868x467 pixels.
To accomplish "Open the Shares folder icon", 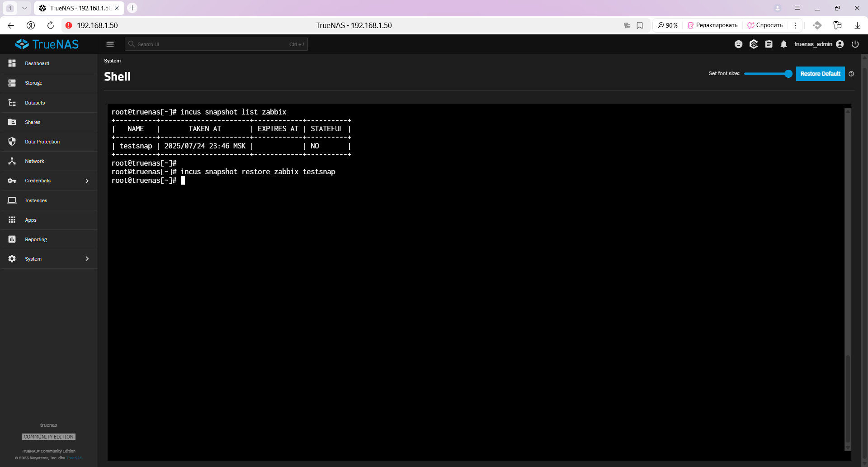I will tap(12, 122).
